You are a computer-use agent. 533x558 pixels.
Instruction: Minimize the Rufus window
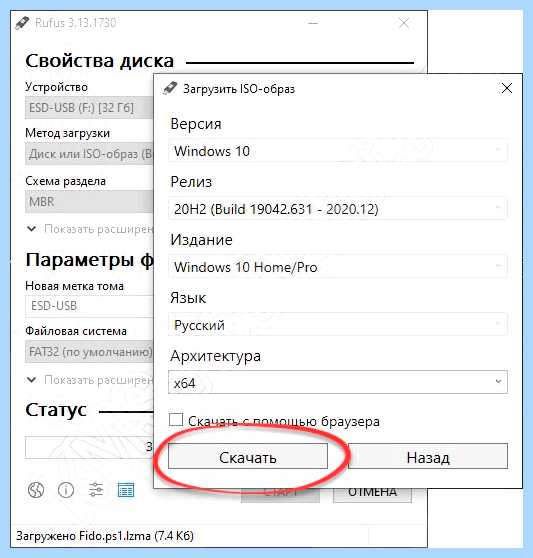tap(313, 23)
